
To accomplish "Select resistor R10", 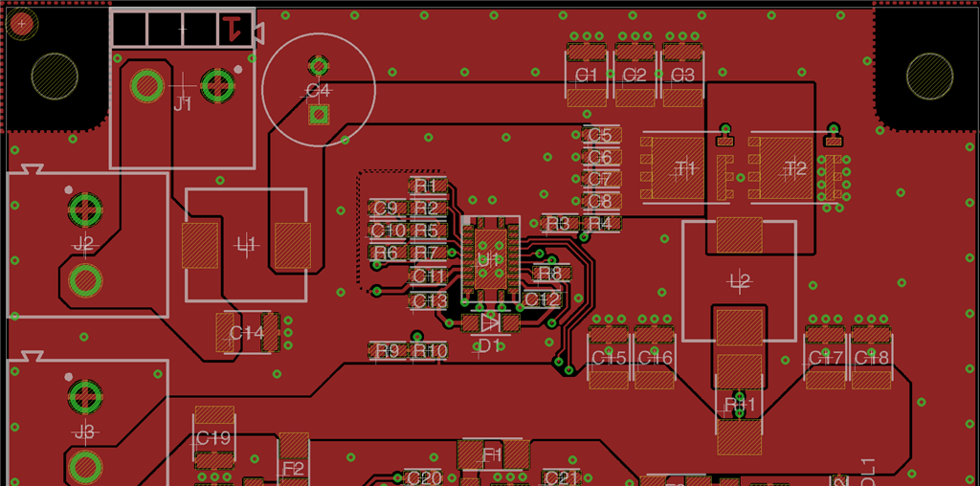I will (430, 351).
